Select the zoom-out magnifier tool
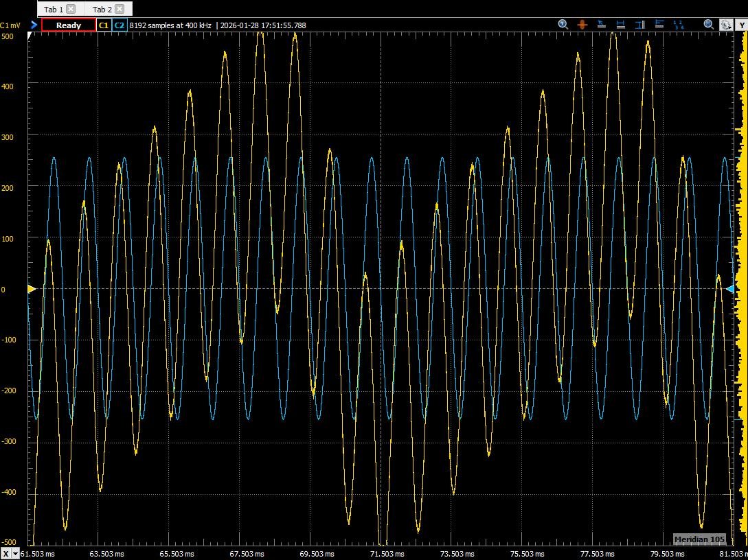Screen dimensions: 748x560 [x=708, y=24]
